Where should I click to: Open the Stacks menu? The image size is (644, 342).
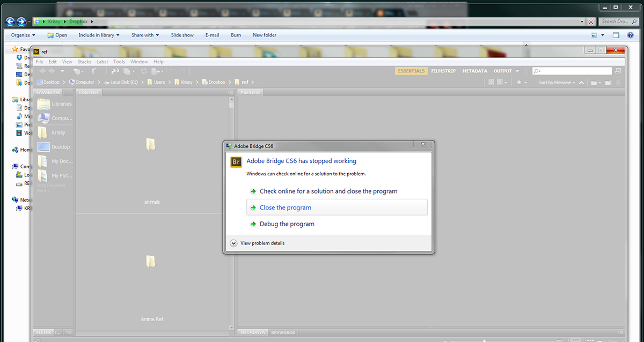point(84,61)
